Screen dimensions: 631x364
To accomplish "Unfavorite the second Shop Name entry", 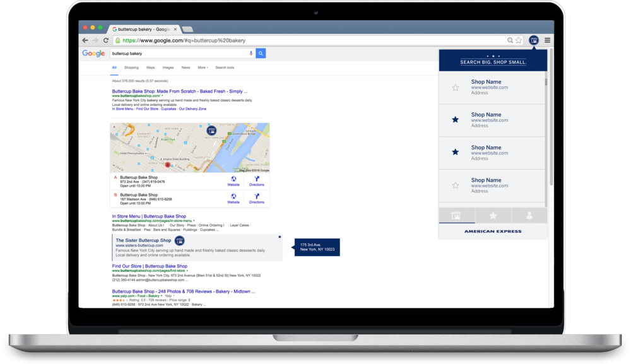I will click(x=455, y=119).
